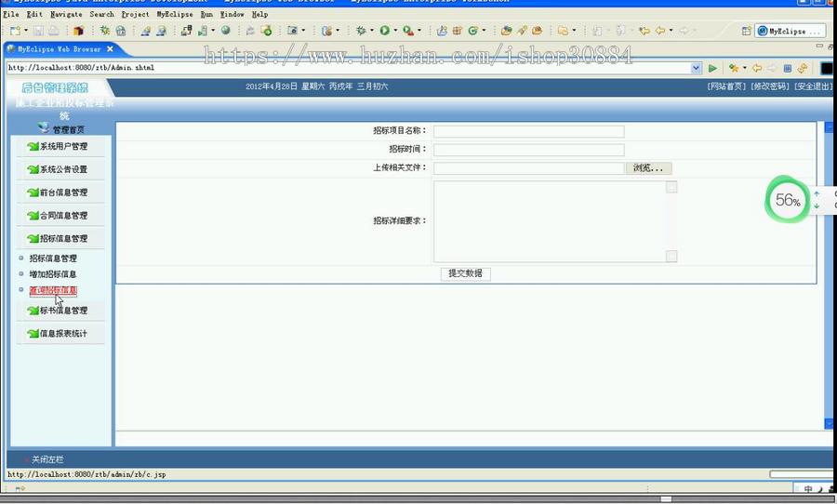Click the green Go arrow beside the address bar
Viewport: 837px width, 504px height.
pos(712,68)
